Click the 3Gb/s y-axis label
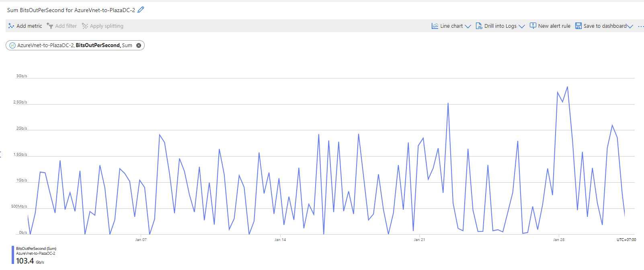The height and width of the screenshot is (270, 644). 22,76
